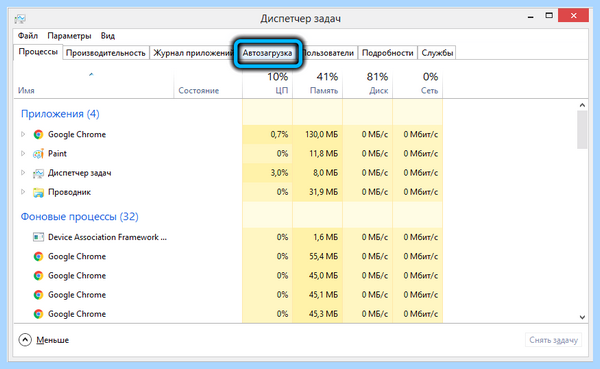Image resolution: width=600 pixels, height=369 pixels.
Task: Click the scrollbar up arrow
Action: pyautogui.click(x=582, y=105)
